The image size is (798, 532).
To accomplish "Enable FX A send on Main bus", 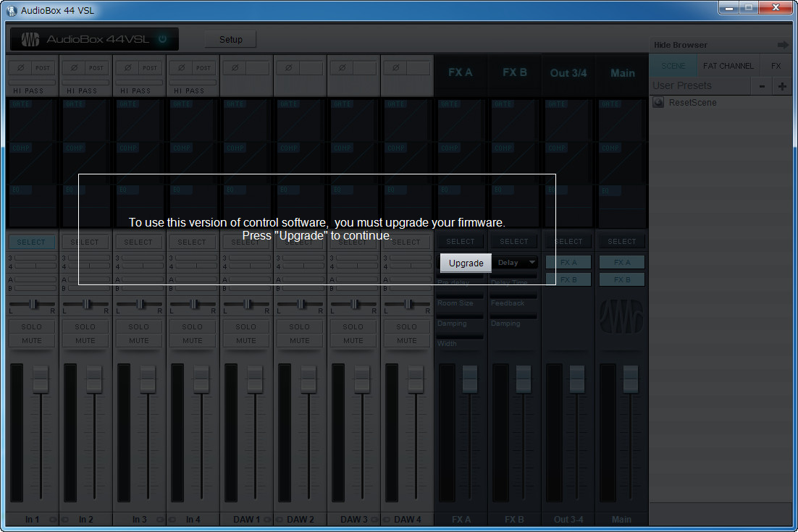I will pos(622,263).
